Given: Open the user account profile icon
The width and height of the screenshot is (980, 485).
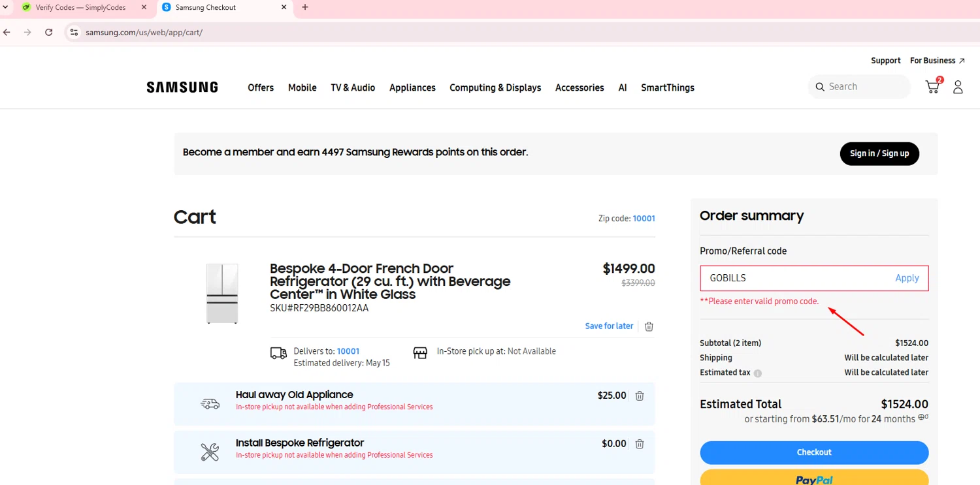Looking at the screenshot, I should tap(958, 87).
